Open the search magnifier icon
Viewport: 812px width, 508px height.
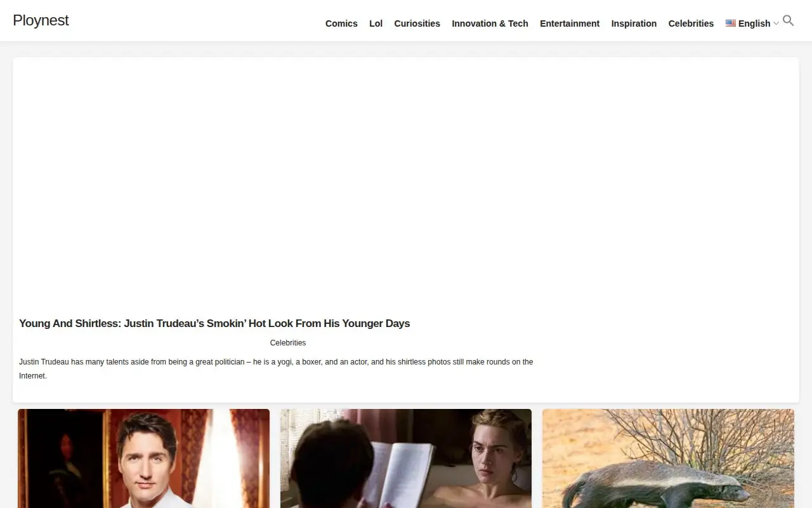point(789,21)
